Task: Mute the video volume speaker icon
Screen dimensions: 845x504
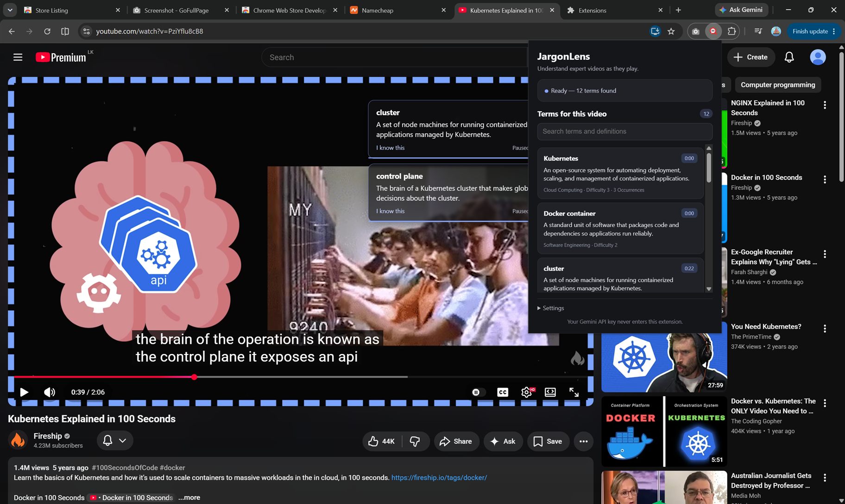Action: [50, 392]
